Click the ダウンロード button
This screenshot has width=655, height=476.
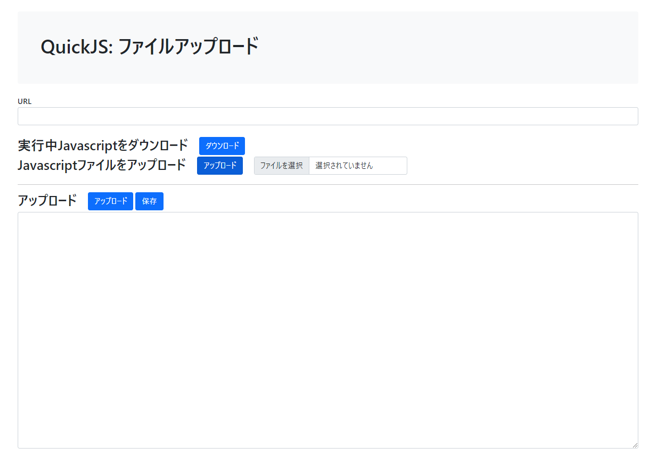click(222, 146)
